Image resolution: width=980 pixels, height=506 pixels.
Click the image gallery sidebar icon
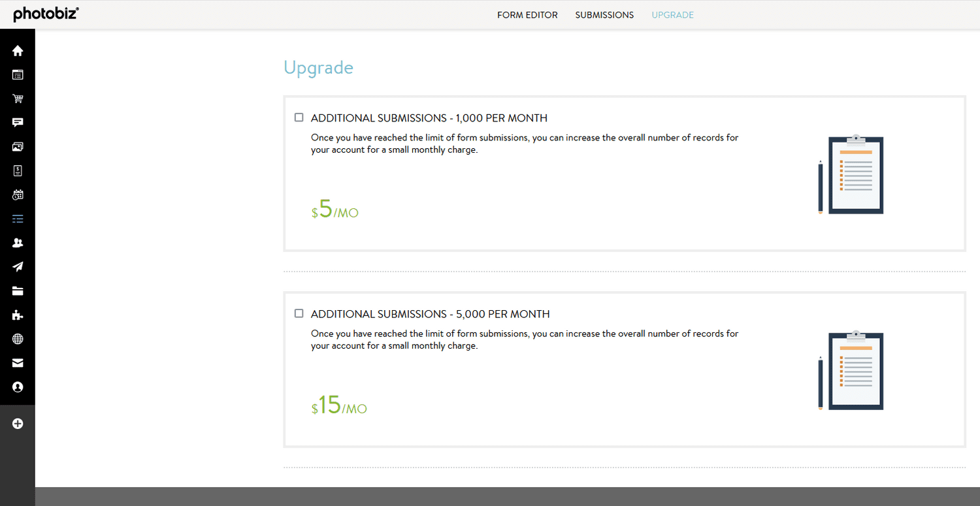(18, 146)
